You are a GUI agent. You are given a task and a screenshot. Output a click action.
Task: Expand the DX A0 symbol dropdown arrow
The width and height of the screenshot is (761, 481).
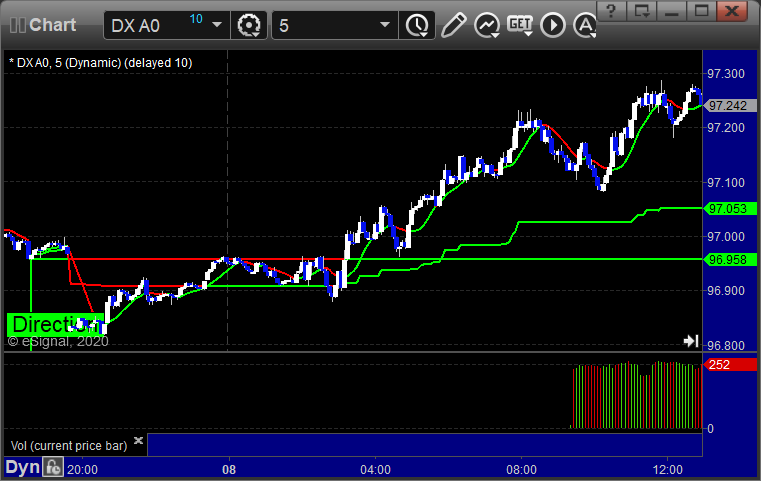tap(217, 25)
